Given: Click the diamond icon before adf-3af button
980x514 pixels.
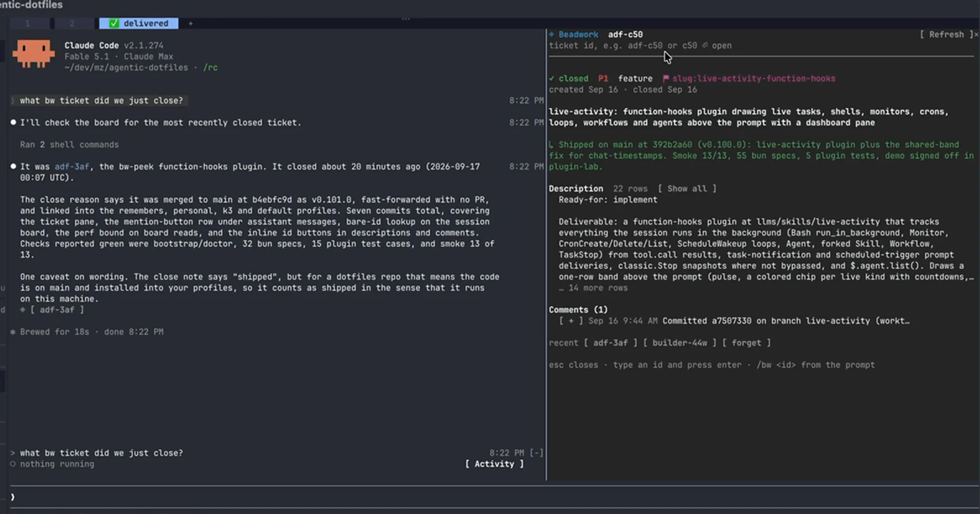Looking at the screenshot, I should click(23, 310).
